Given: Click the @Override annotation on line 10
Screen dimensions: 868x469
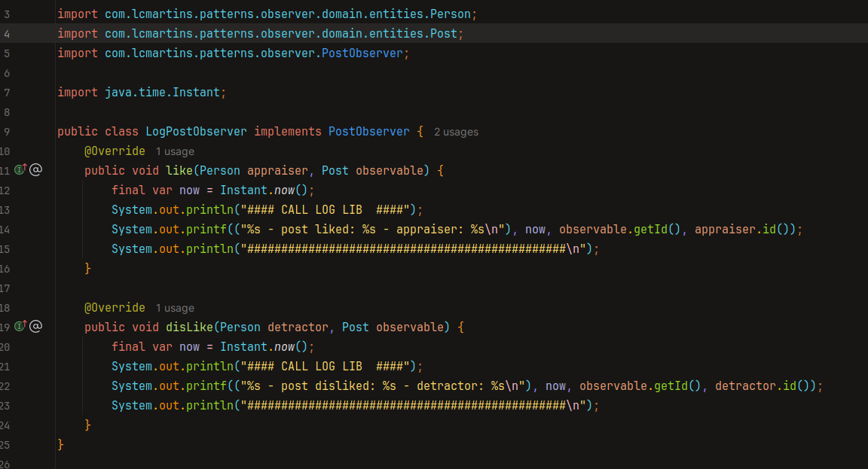Looking at the screenshot, I should (115, 151).
